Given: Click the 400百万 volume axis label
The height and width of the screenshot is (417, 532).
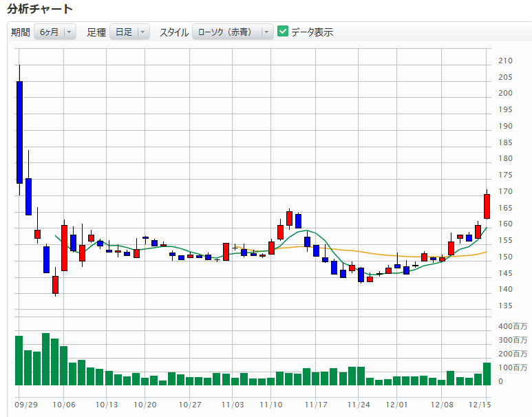Looking at the screenshot, I should [513, 325].
